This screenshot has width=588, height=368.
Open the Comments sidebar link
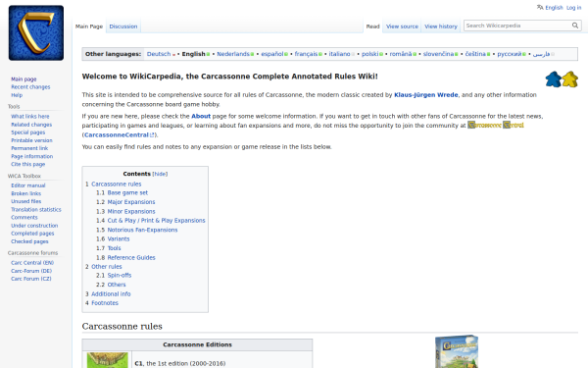point(24,218)
